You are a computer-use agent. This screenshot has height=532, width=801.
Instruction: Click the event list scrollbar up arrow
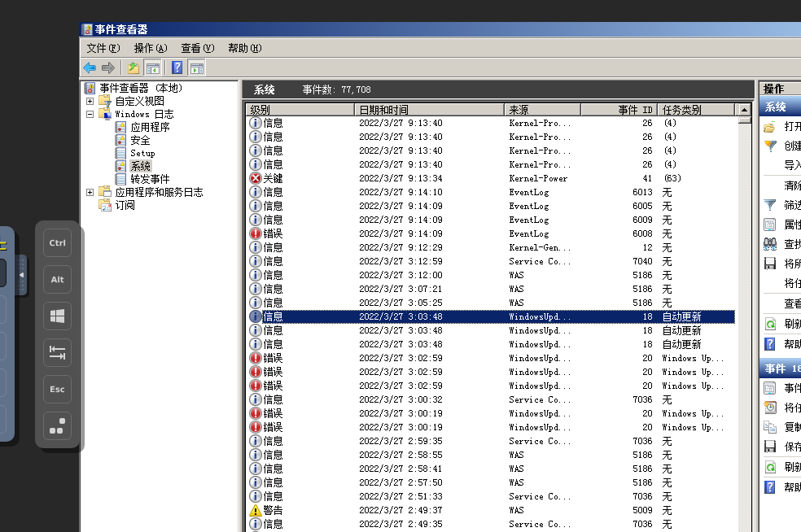pos(744,109)
